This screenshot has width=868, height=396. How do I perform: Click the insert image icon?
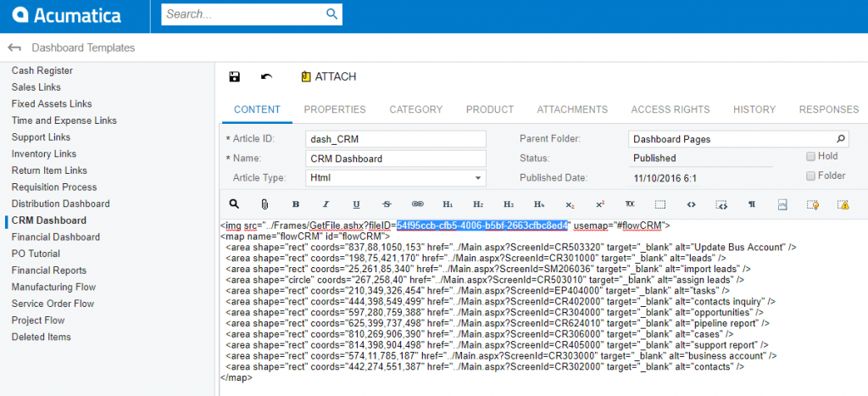coord(782,204)
